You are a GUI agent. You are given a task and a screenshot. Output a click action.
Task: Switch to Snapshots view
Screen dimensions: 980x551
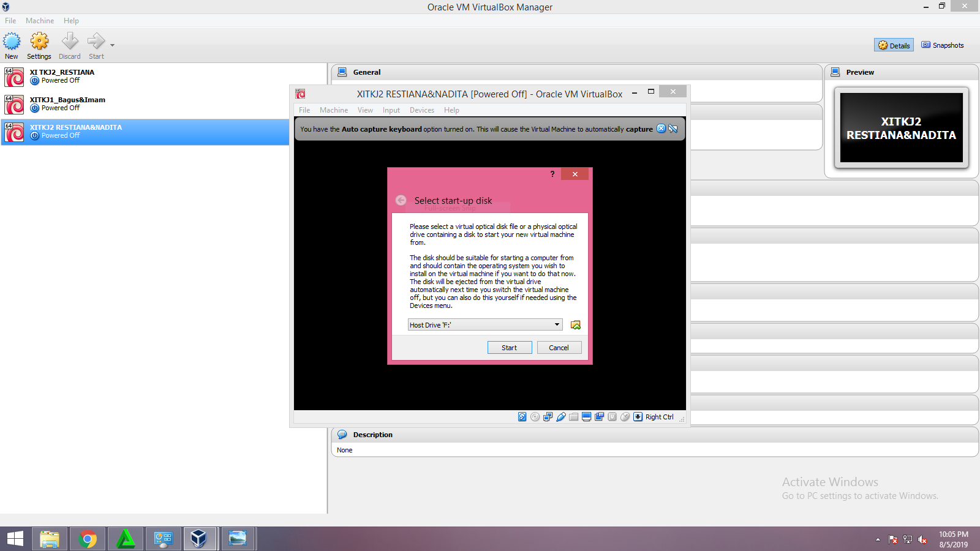point(943,45)
